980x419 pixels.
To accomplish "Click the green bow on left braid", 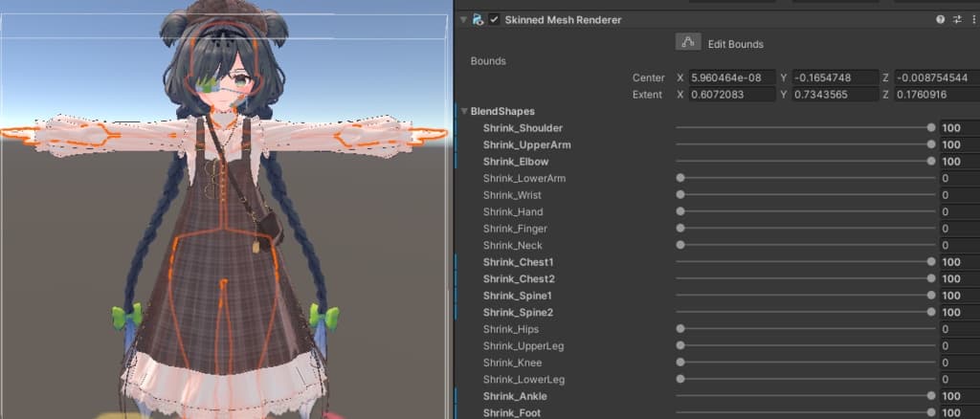I will tap(127, 315).
